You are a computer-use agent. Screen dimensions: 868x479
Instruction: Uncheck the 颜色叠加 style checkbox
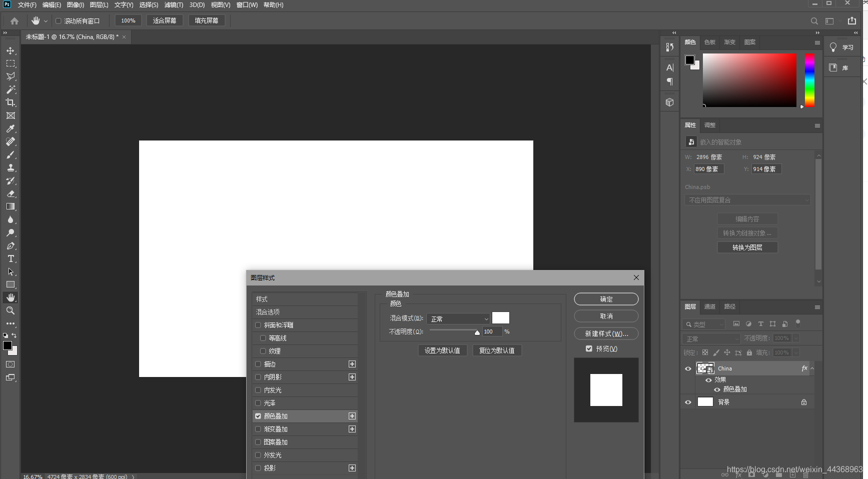[x=258, y=416]
